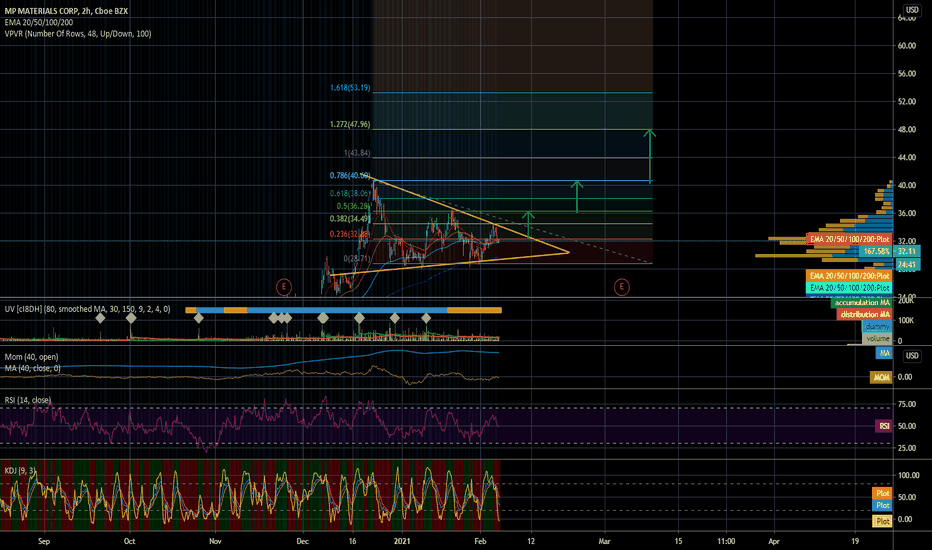This screenshot has height=550, width=932.
Task: Select the diamond marker above October 1
Action: coord(131,318)
